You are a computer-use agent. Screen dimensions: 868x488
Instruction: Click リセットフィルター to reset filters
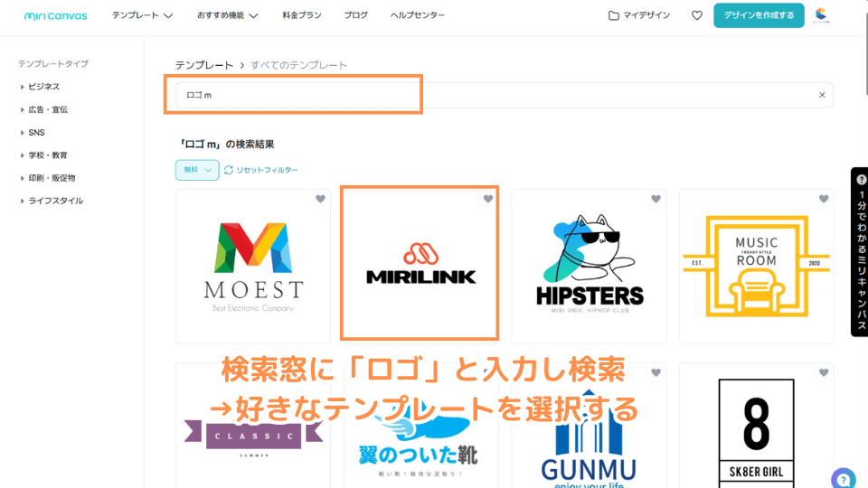(x=260, y=170)
